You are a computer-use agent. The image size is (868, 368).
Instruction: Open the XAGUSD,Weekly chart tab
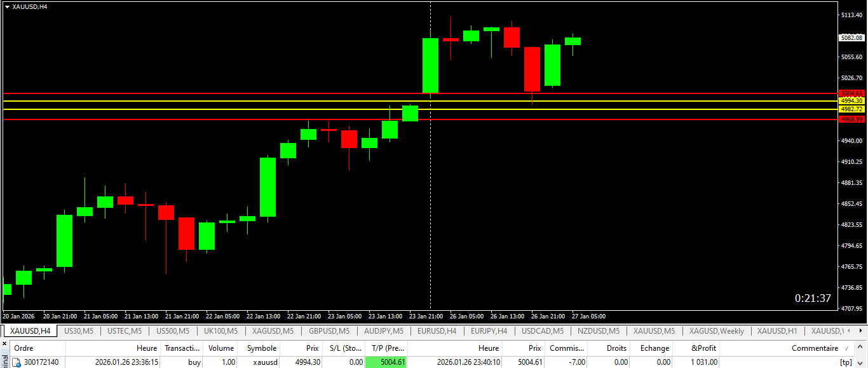pos(715,331)
